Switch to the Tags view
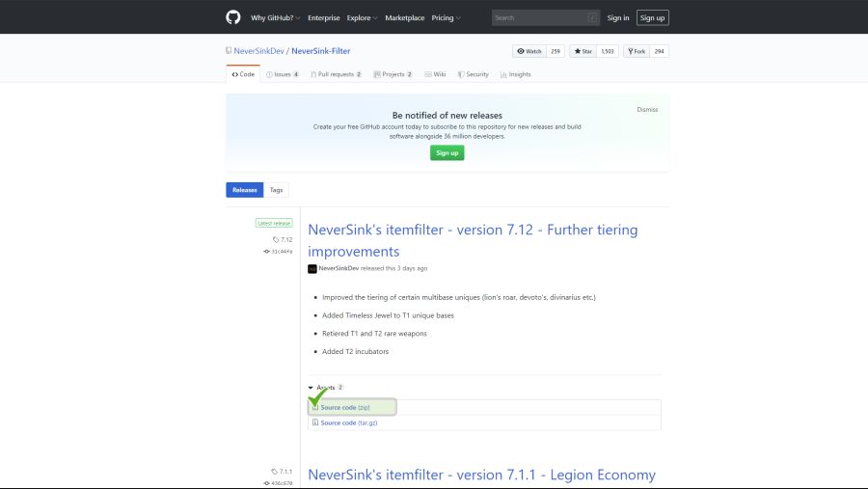Screen dimensions: 868x489 tap(276, 190)
